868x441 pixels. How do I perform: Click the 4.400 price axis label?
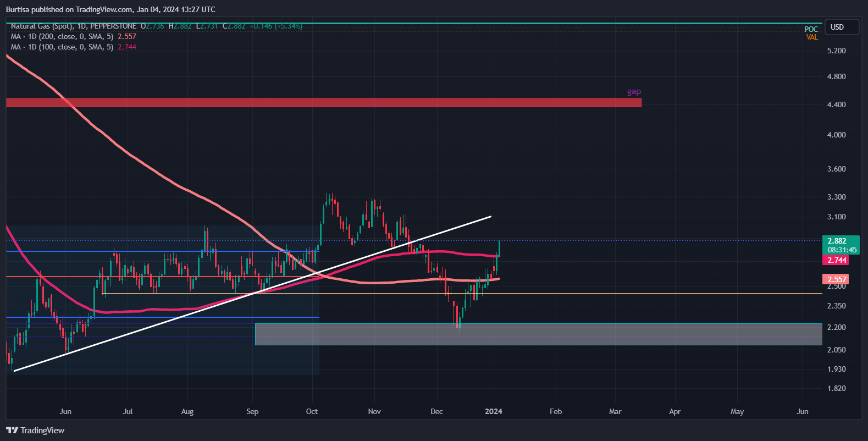click(836, 104)
